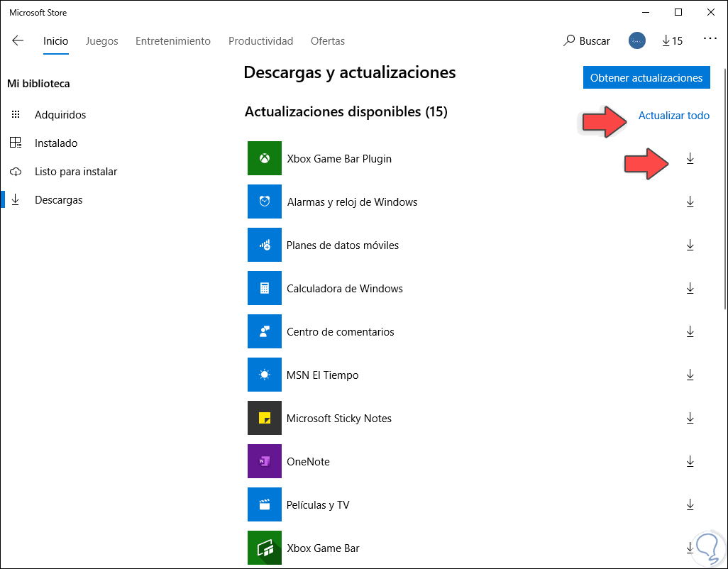728x569 pixels.
Task: Trigger the OneNote update arrow
Action: (x=690, y=461)
